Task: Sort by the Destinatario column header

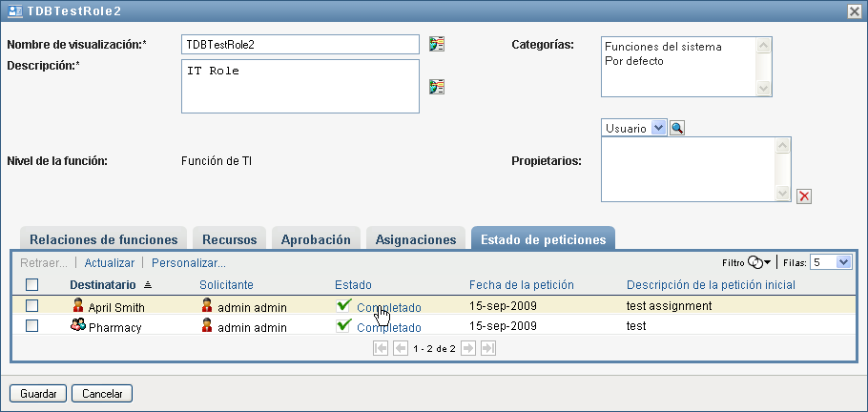Action: (104, 284)
